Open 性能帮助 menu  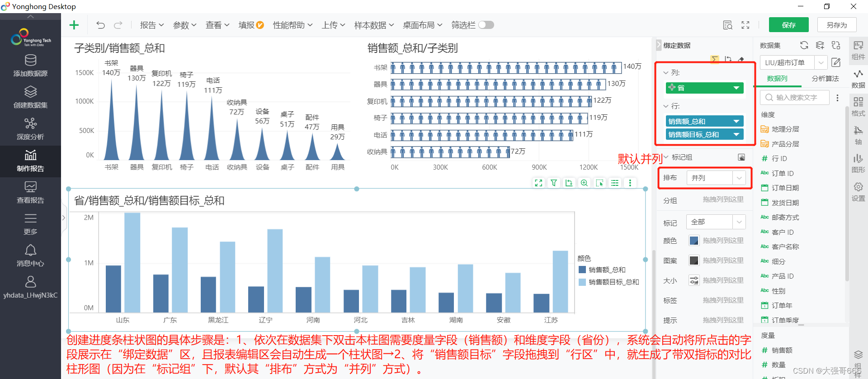293,25
